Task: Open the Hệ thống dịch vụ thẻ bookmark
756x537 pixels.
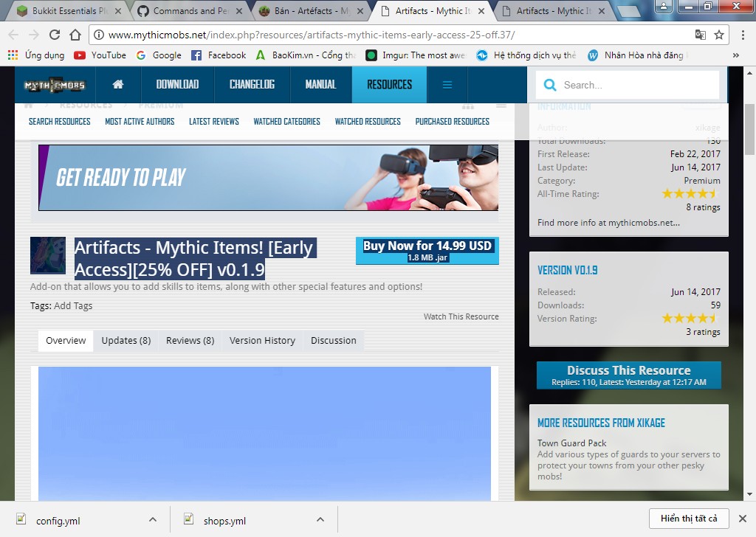Action: coord(526,55)
